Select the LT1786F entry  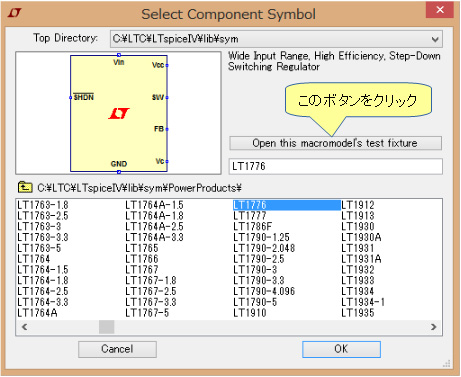tap(253, 227)
